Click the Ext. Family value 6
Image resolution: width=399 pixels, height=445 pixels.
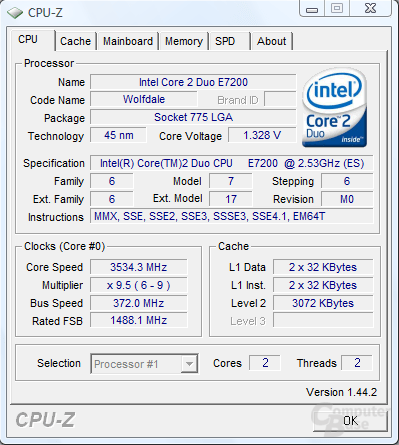coord(112,199)
